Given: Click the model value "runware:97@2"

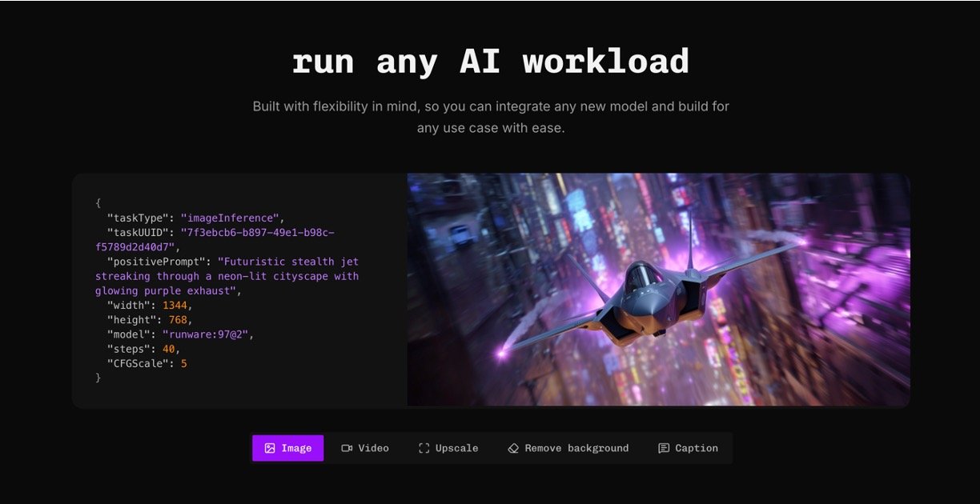Looking at the screenshot, I should [x=207, y=334].
